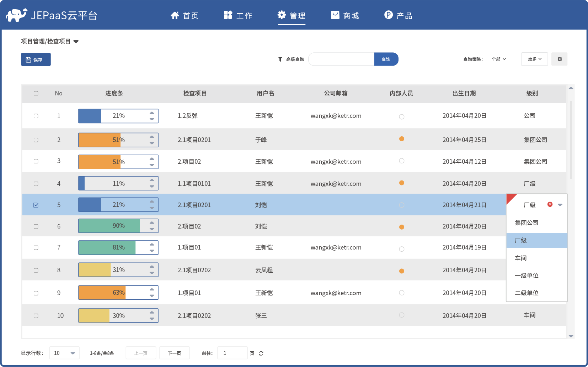The height and width of the screenshot is (367, 588).
Task: Click the 商城 shopping bag icon
Action: pos(335,15)
